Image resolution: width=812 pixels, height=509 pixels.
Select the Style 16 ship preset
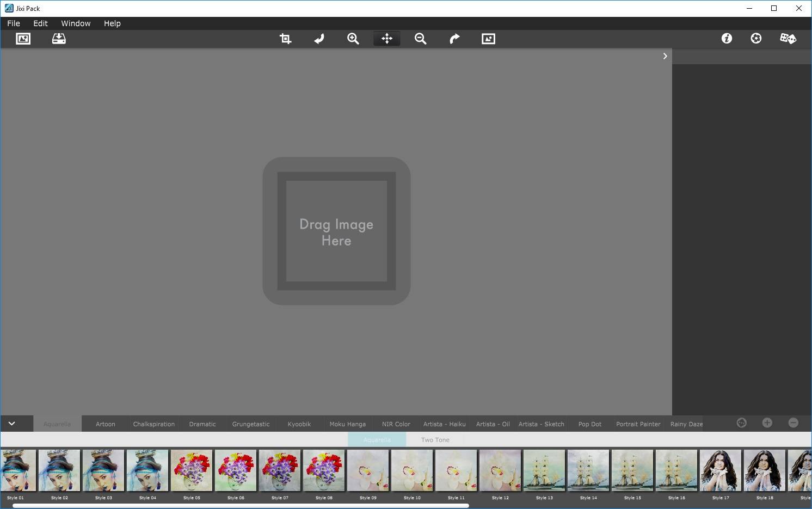pos(676,470)
